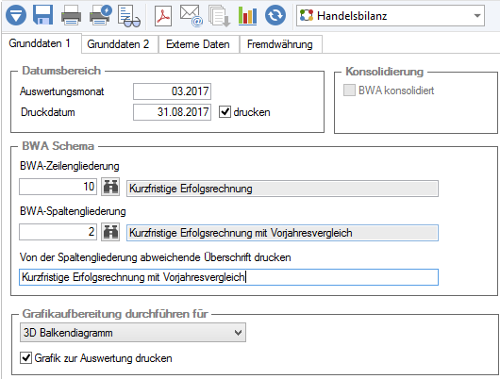
Task: Click the Kurzfristige Erfolgsrechnung description field
Action: (x=282, y=189)
